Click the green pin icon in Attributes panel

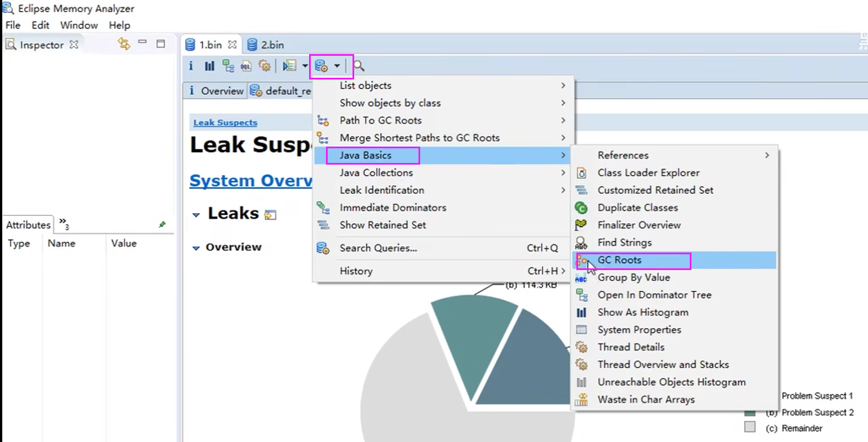pyautogui.click(x=162, y=224)
